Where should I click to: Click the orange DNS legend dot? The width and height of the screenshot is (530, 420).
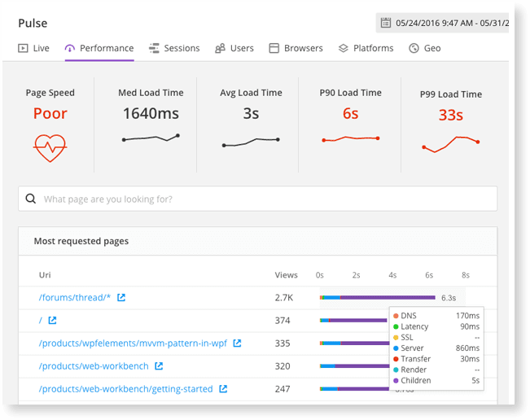pyautogui.click(x=396, y=316)
